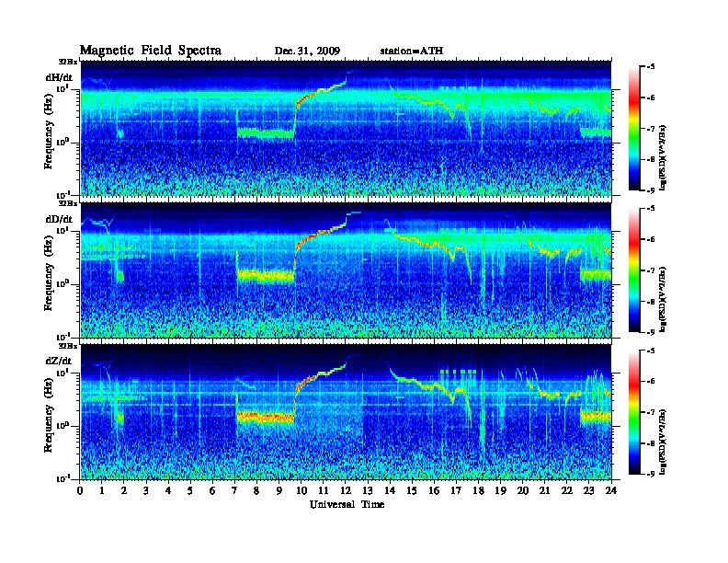The width and height of the screenshot is (728, 563).
Task: Click hour 14 on the time axis
Action: click(390, 490)
